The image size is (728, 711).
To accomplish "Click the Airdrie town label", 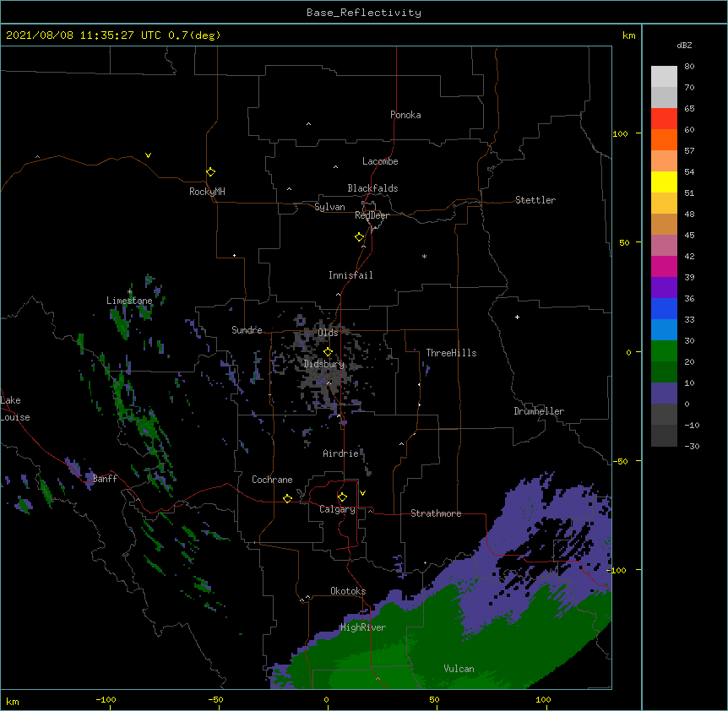I will pos(341,453).
